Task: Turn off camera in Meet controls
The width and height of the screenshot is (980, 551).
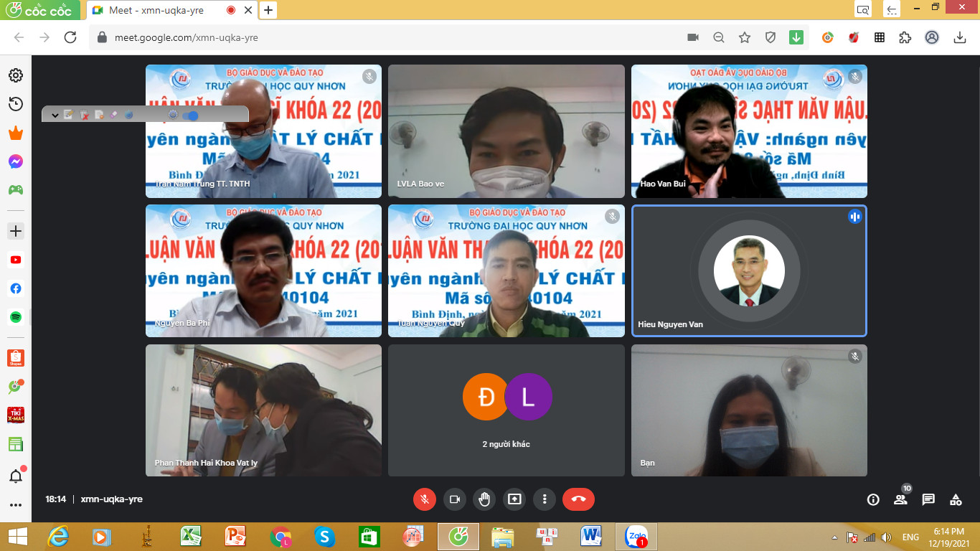Action: tap(455, 499)
